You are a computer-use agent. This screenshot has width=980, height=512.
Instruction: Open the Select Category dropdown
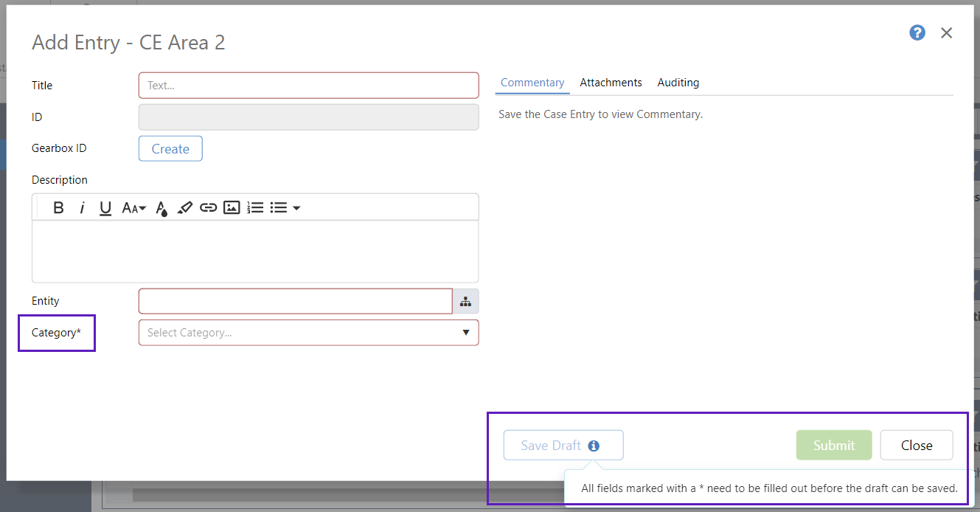(308, 333)
